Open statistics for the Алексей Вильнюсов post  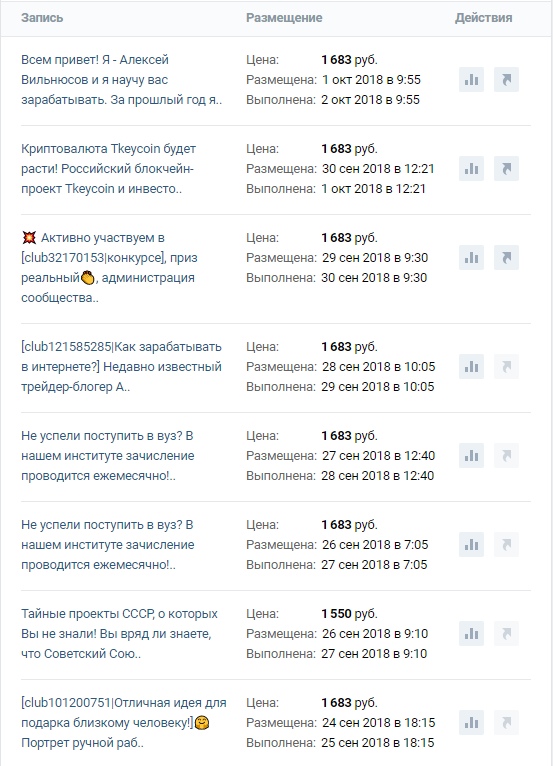[471, 80]
